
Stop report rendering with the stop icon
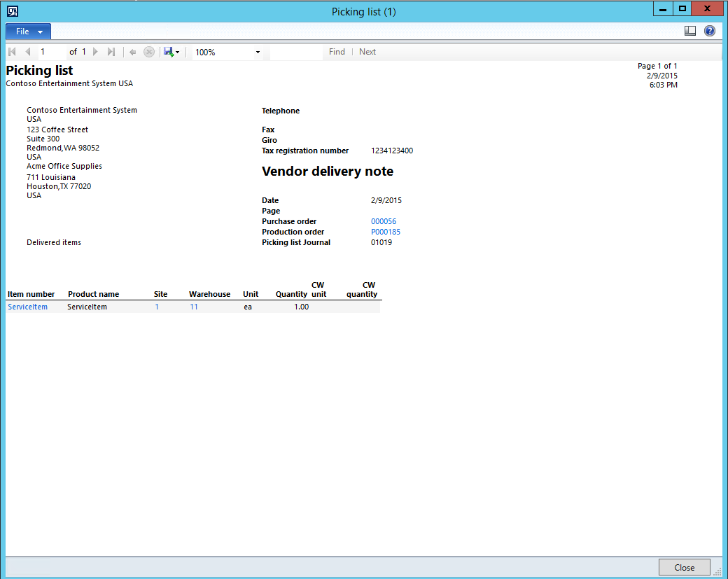point(149,52)
